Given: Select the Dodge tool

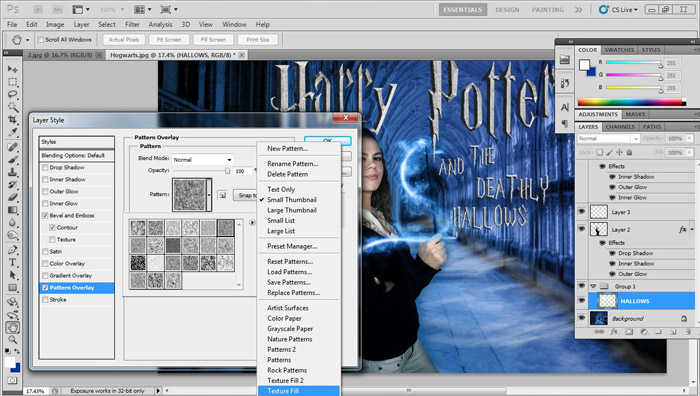Looking at the screenshot, I should 12,235.
